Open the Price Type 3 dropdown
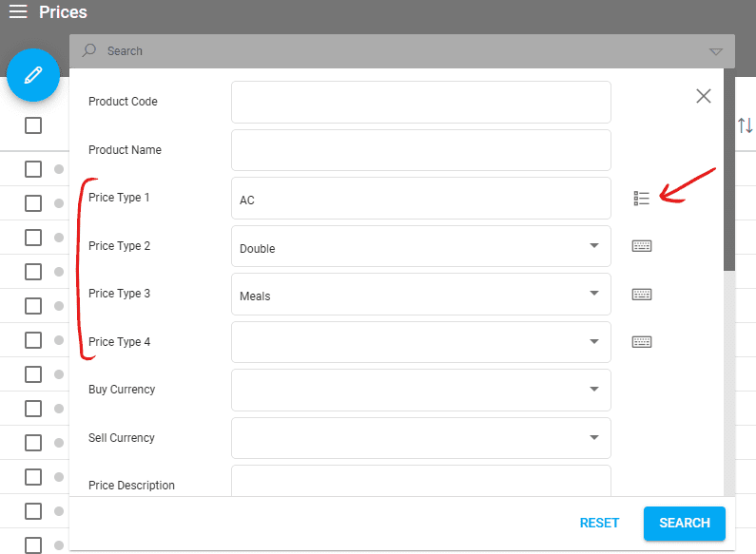The width and height of the screenshot is (756, 554). click(421, 295)
